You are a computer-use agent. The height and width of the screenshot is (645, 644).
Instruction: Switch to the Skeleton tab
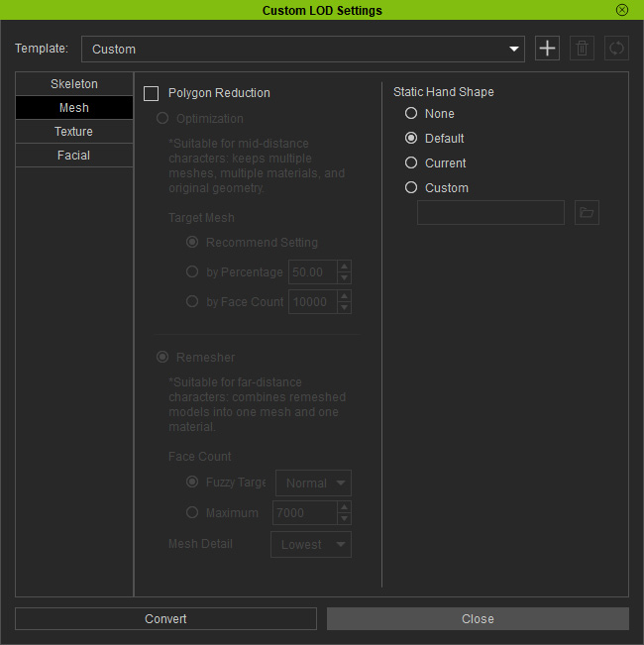point(74,84)
